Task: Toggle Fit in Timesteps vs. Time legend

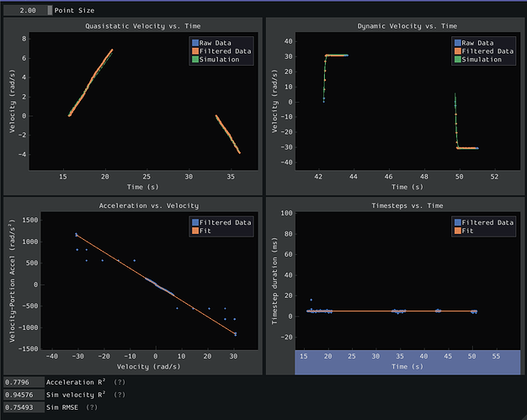Action: [464, 231]
